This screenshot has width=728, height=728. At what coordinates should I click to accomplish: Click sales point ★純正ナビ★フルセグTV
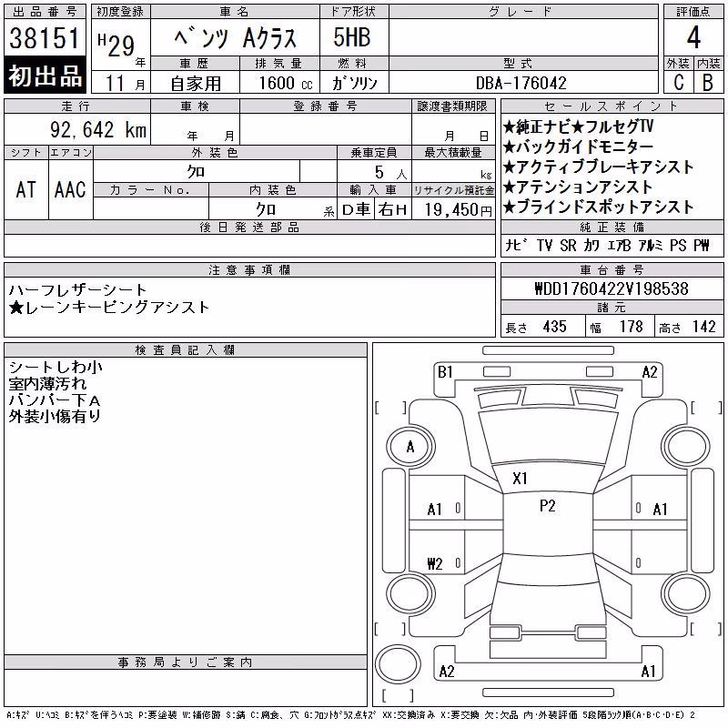coord(578,126)
